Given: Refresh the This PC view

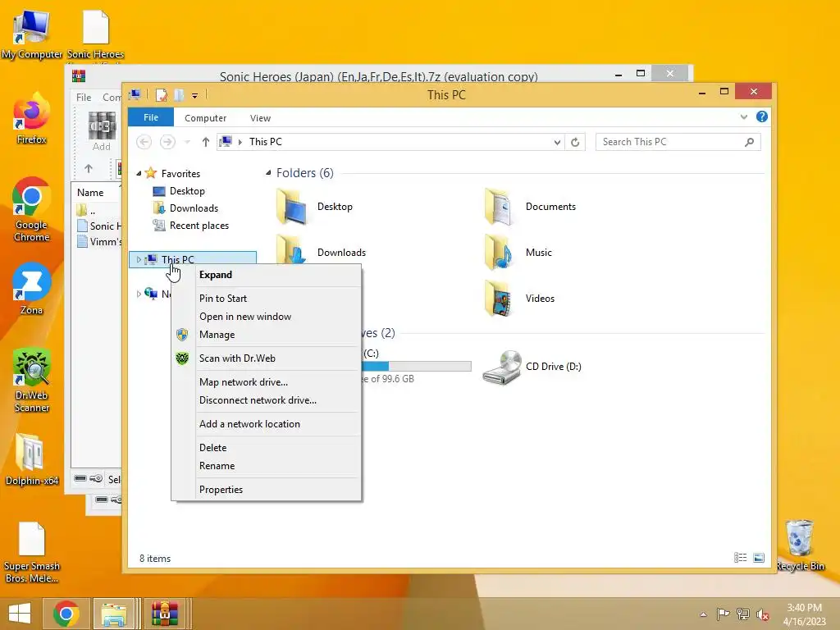Looking at the screenshot, I should click(575, 142).
